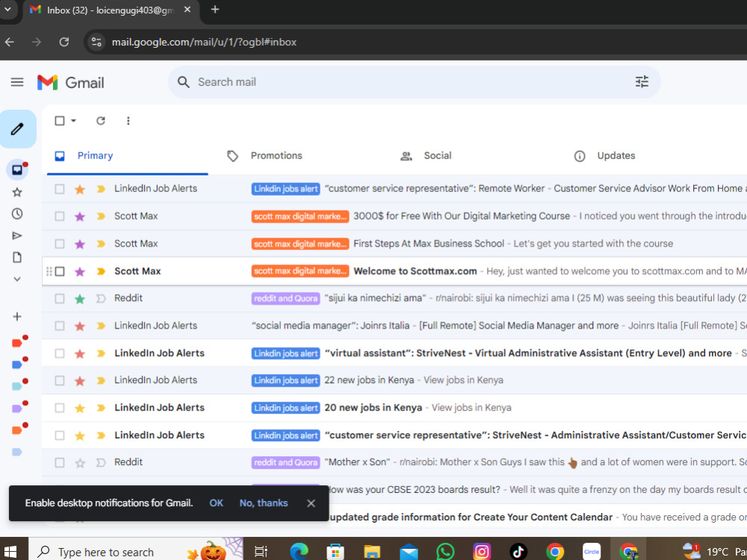The image size is (747, 560).
Task: Open Drafts via the document icon
Action: click(x=17, y=258)
